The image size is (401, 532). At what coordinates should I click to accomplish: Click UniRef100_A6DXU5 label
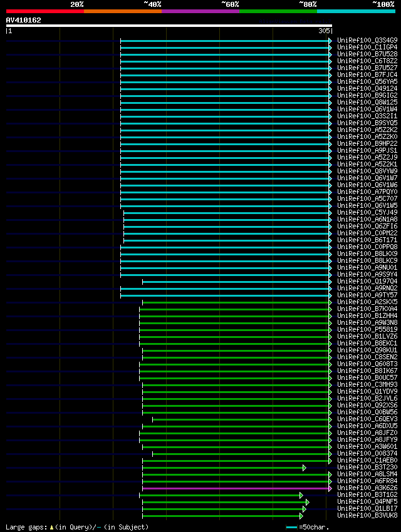tap(367, 426)
